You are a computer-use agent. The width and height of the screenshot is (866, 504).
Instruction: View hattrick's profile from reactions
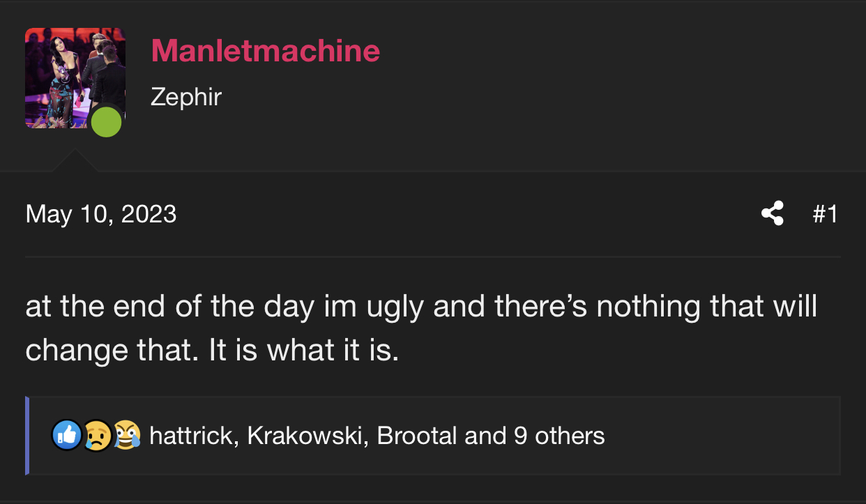tap(191, 436)
